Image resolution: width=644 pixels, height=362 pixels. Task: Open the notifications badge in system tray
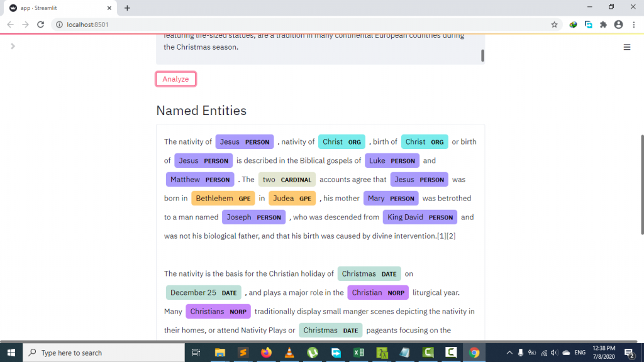pyautogui.click(x=629, y=353)
